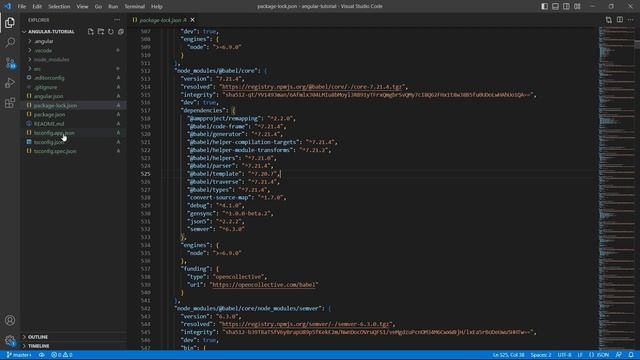Open the Source Control view
Viewport: 640px width, 360px height.
(10, 63)
